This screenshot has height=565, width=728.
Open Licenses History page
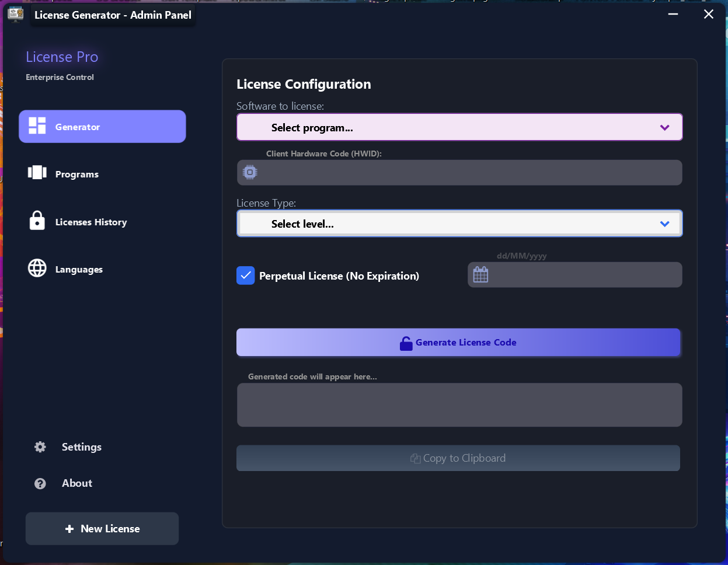tap(102, 222)
